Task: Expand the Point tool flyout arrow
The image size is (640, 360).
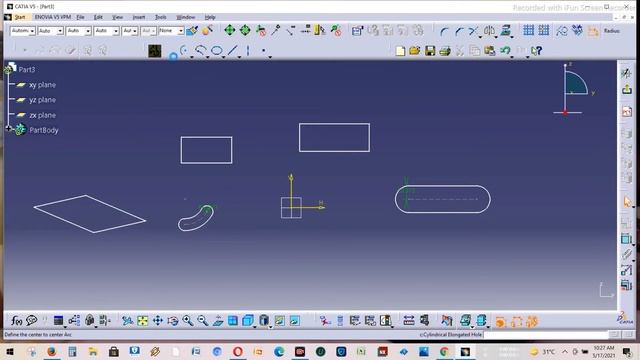Action: point(270,56)
